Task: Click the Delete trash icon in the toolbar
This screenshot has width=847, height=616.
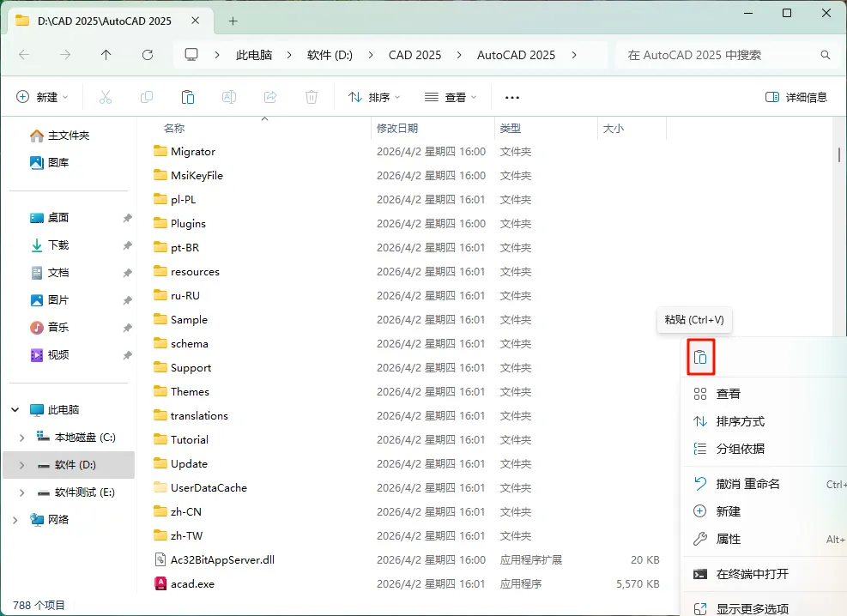Action: pyautogui.click(x=312, y=97)
